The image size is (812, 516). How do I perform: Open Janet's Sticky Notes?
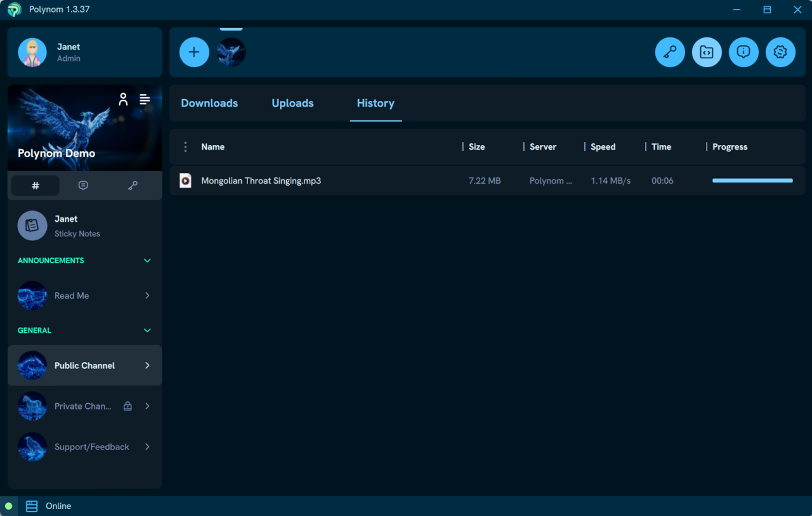tap(77, 226)
